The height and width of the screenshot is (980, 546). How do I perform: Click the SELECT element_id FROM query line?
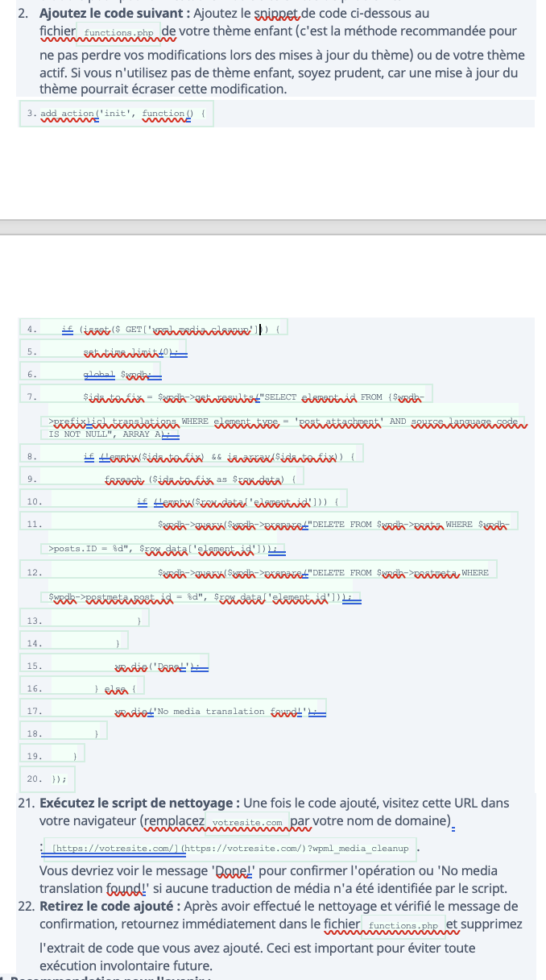tap(258, 397)
